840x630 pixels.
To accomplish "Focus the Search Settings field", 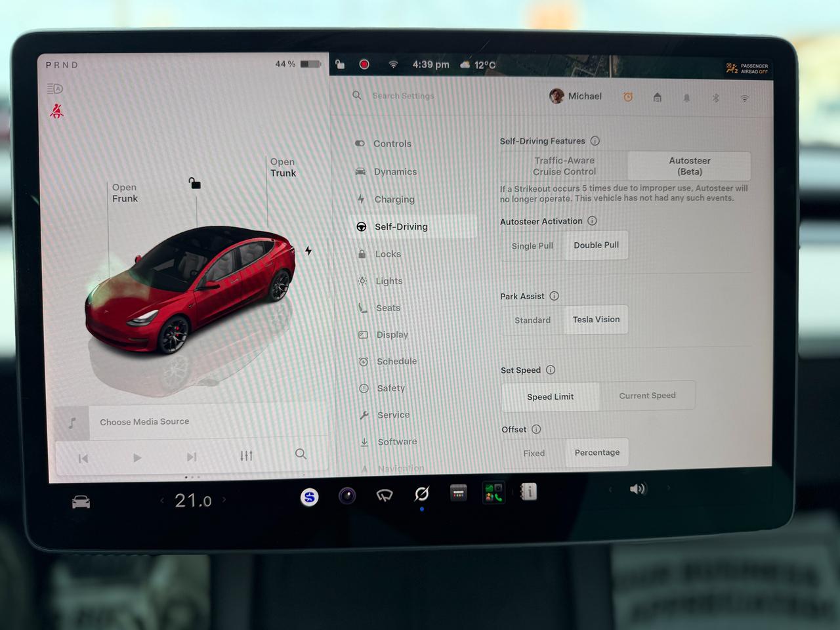I will (403, 96).
